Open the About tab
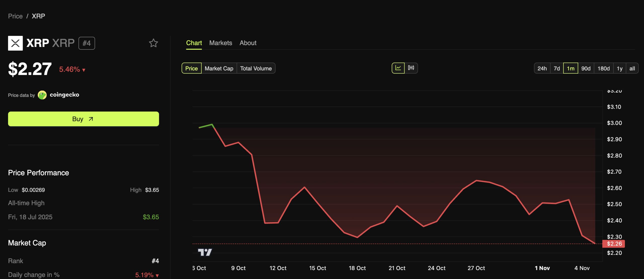Screen dimensions: 644x279 248,43
